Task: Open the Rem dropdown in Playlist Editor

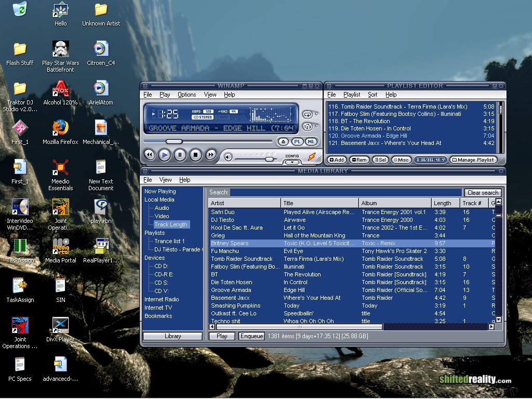Action: tap(360, 160)
